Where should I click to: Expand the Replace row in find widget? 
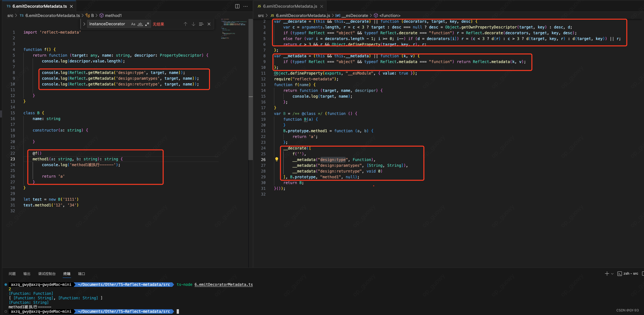coord(84,24)
